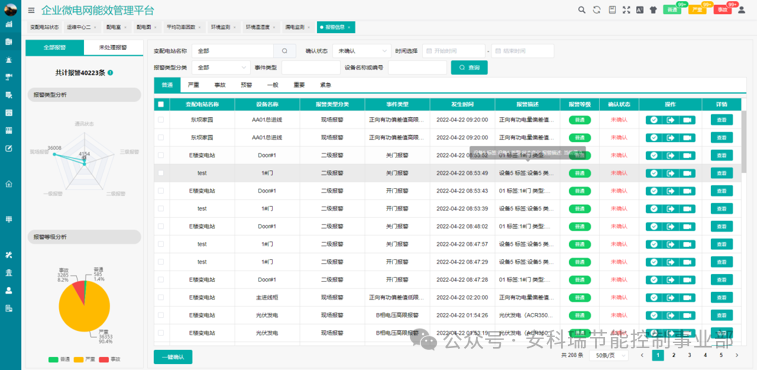Click the home icon in the left sidebar
Image resolution: width=758 pixels, height=370 pixels.
(x=9, y=184)
